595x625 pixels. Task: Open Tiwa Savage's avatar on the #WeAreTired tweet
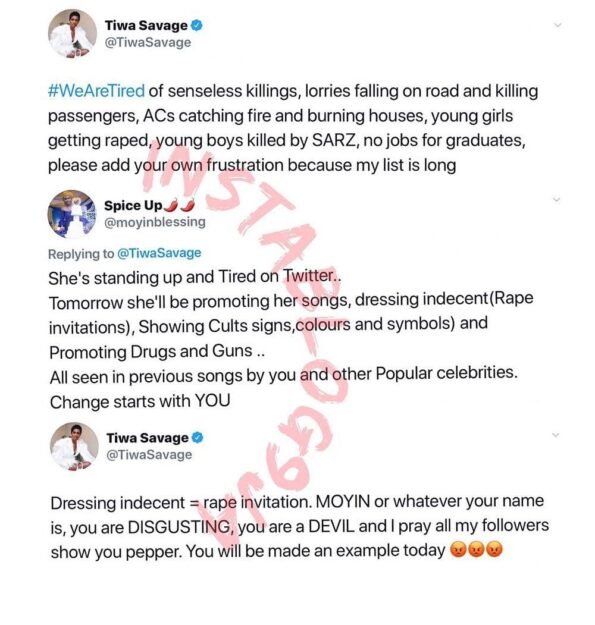tap(72, 33)
